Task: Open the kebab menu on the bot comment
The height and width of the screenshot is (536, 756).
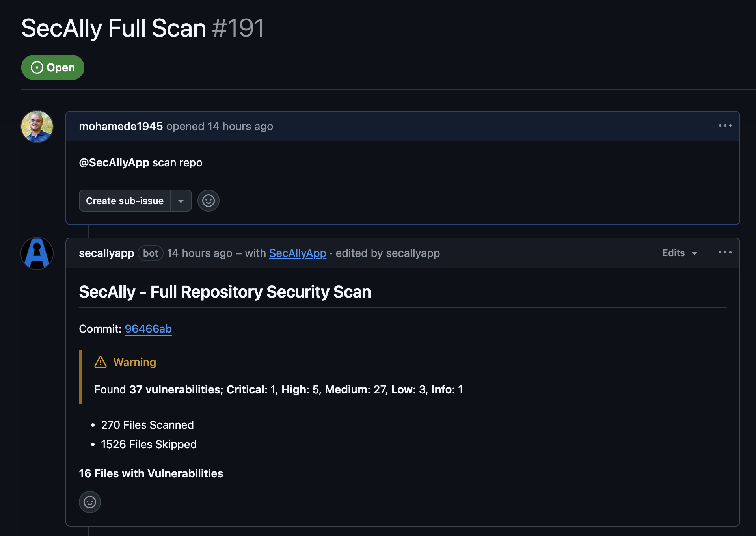Action: tap(725, 252)
